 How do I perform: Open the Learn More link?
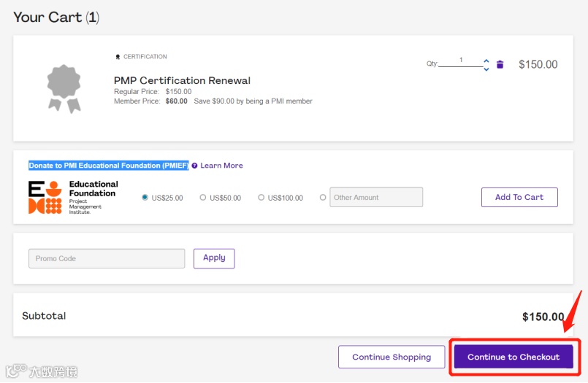tap(221, 166)
